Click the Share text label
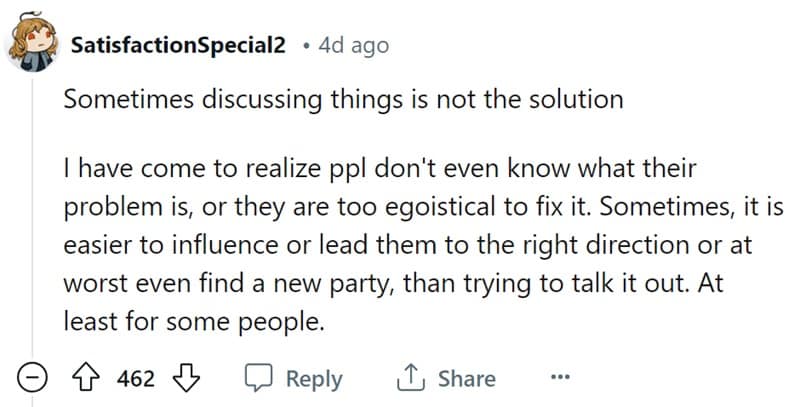This screenshot has width=800, height=407. pos(466,379)
